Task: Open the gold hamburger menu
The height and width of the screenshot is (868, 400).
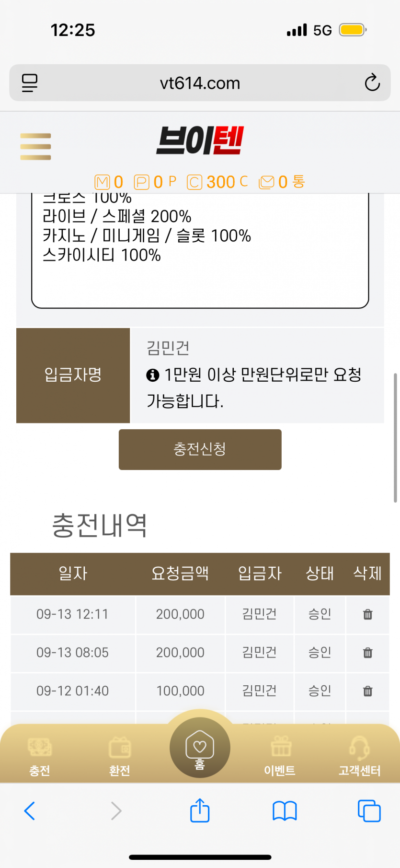Action: (x=35, y=146)
